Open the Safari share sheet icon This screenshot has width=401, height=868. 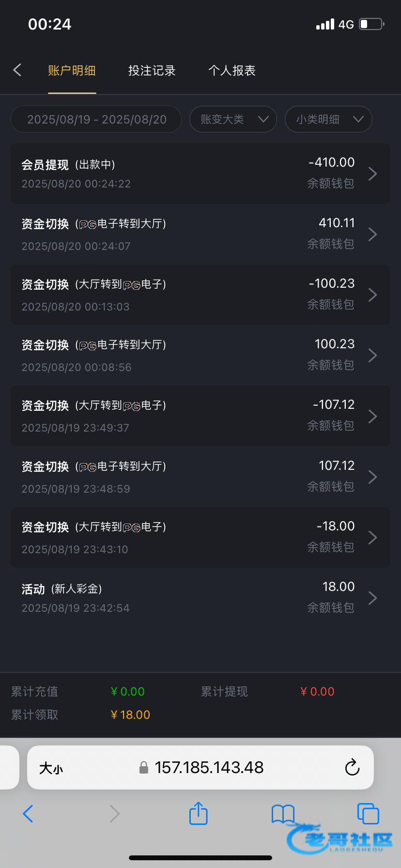tap(198, 813)
